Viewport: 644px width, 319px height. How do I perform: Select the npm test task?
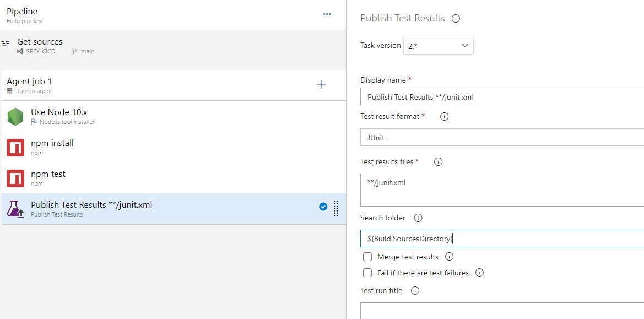click(x=48, y=178)
